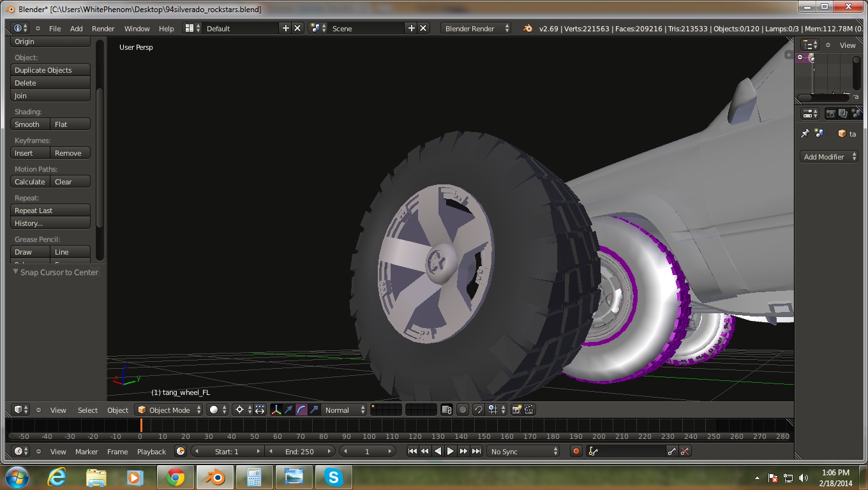Toggle use preview range clock icon

click(181, 451)
